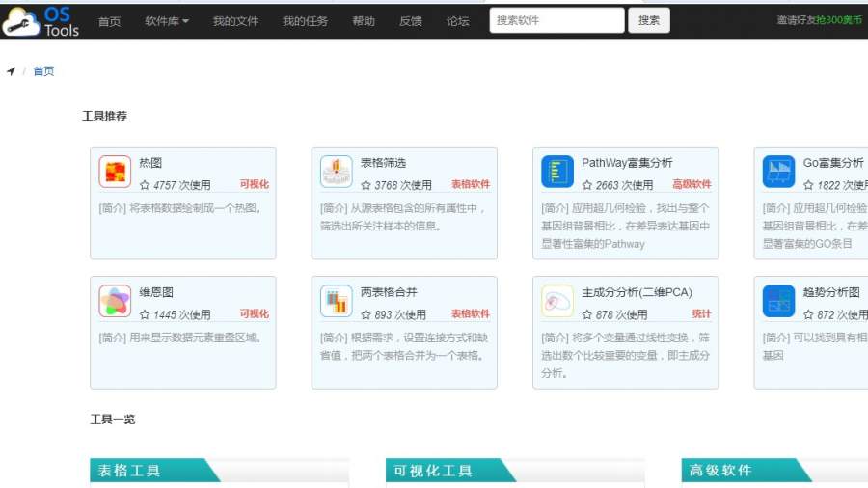Open the 帮助 menu item
Screen dimensions: 868x488
tap(364, 21)
